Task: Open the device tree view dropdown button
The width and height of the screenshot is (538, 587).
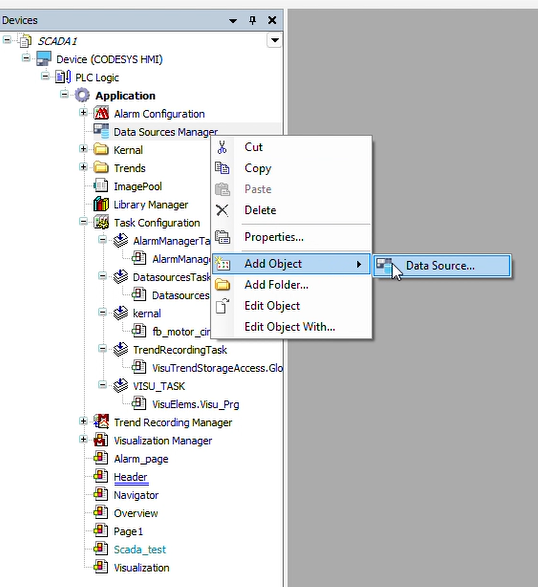Action: point(275,40)
